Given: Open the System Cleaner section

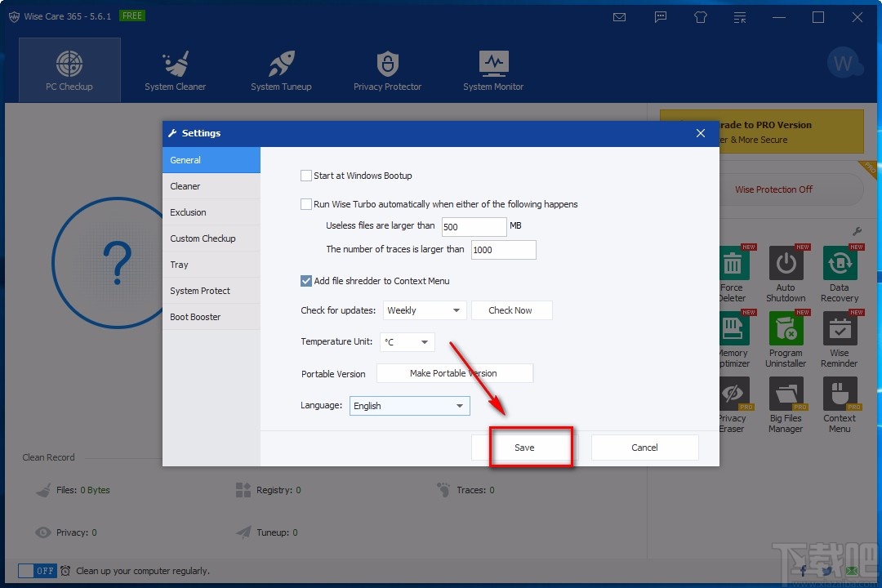Looking at the screenshot, I should [175, 70].
